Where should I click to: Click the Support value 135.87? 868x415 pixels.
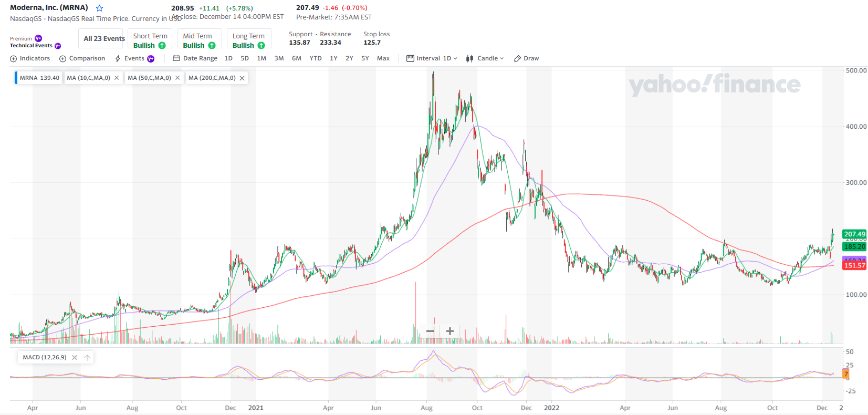pos(299,43)
